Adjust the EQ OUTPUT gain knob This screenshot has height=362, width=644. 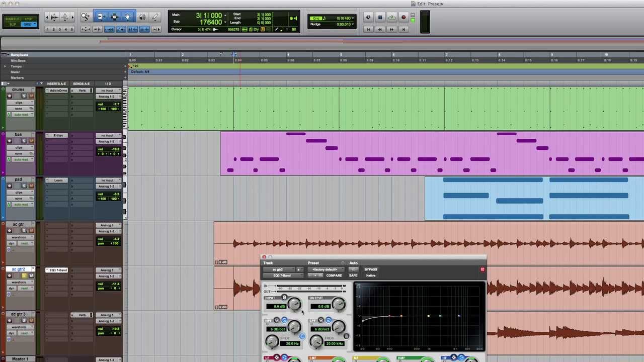[339, 304]
